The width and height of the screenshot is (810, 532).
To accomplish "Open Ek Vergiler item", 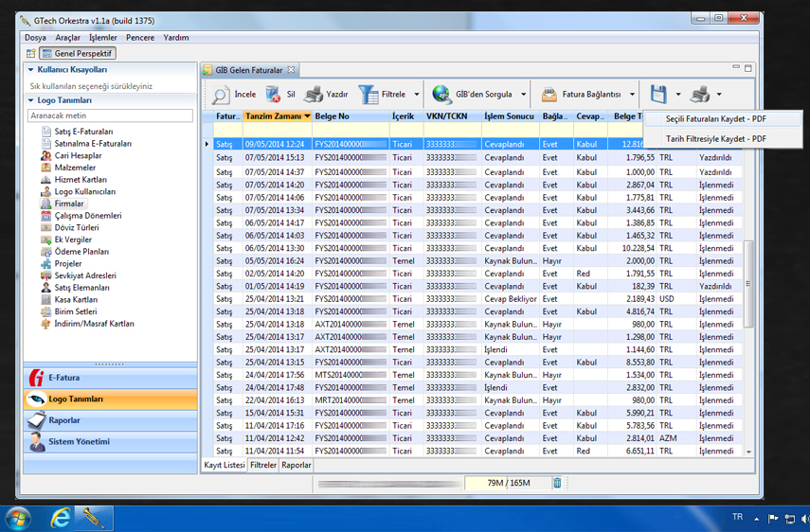I will 73,239.
